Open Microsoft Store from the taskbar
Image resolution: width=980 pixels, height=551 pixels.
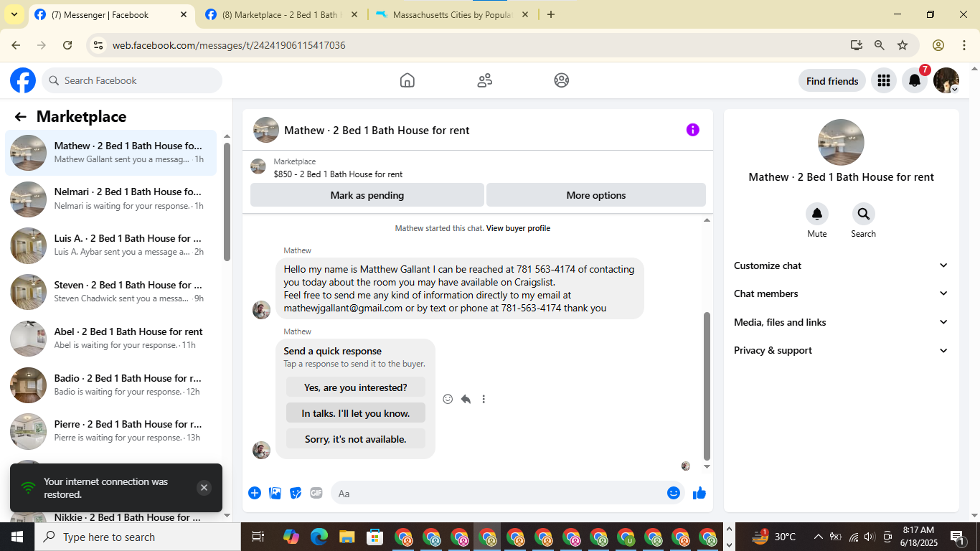(374, 537)
